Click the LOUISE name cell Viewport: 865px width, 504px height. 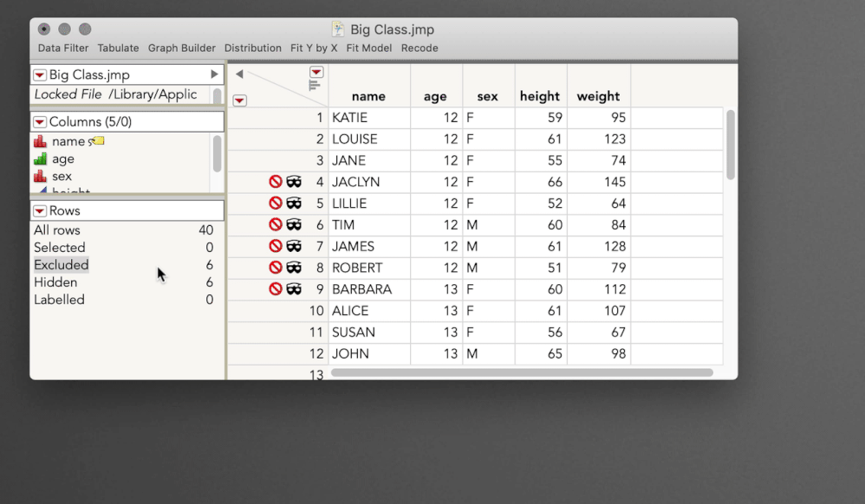(369, 139)
